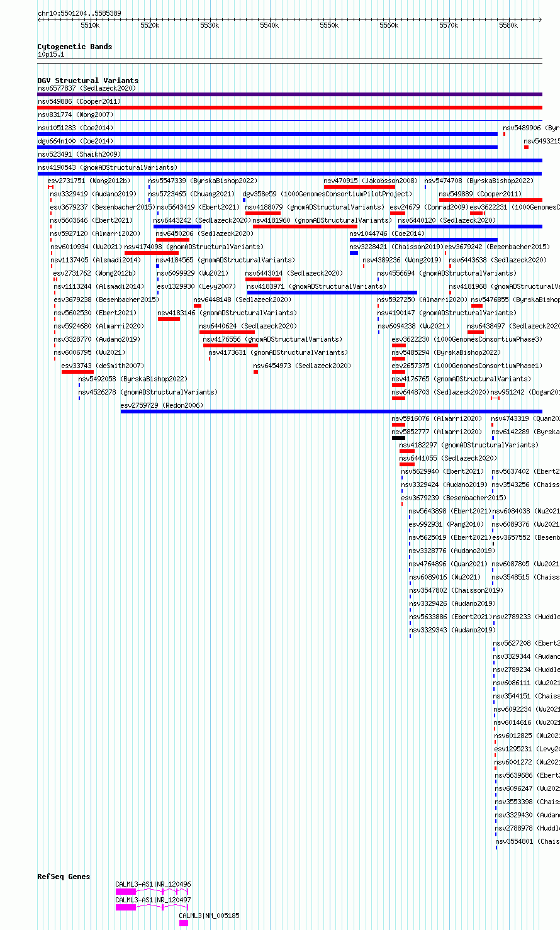Select the nsv6441055 (Sedlazeck2020) label
Viewport: 560px width, 930px height.
448,458
